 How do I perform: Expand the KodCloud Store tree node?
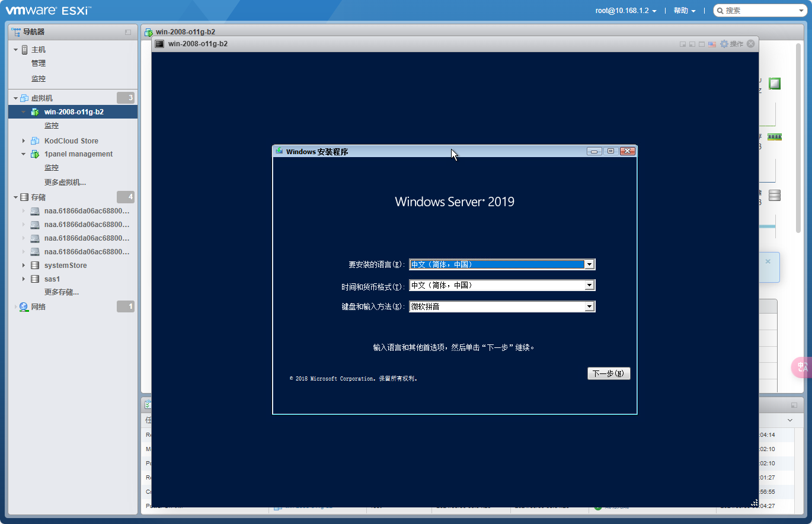24,141
